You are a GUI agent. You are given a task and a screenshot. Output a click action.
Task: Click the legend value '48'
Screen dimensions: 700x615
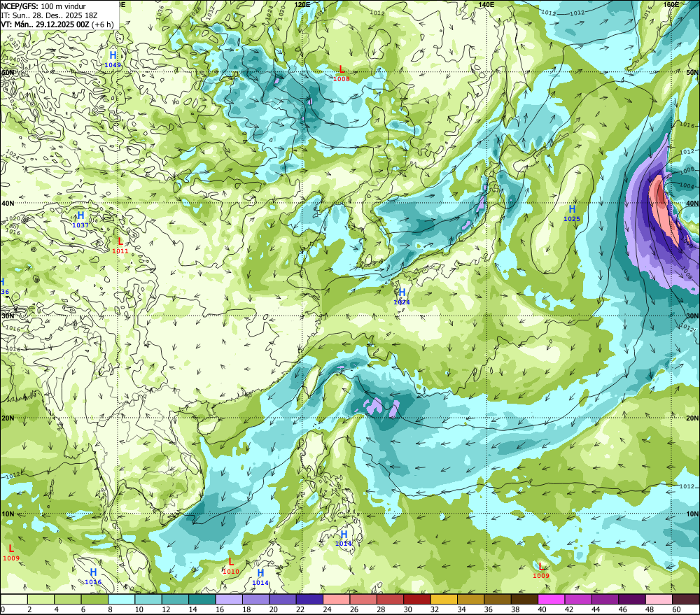(x=650, y=609)
